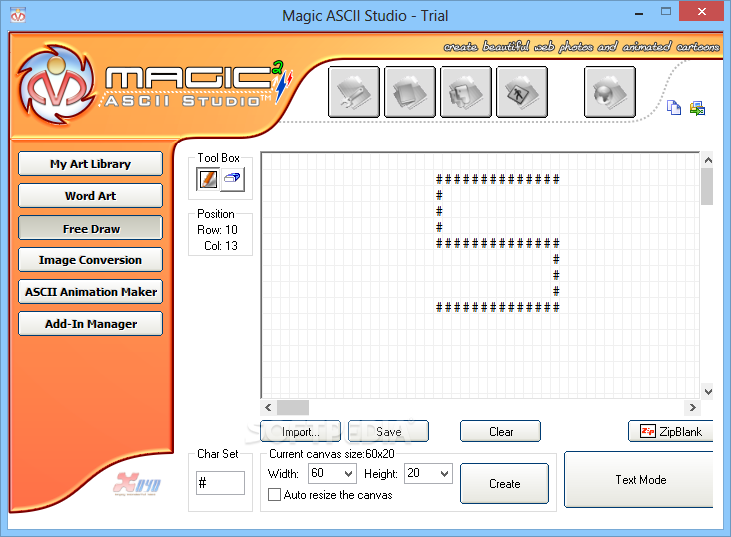The height and width of the screenshot is (537, 731).
Task: Click the Save button
Action: click(388, 432)
